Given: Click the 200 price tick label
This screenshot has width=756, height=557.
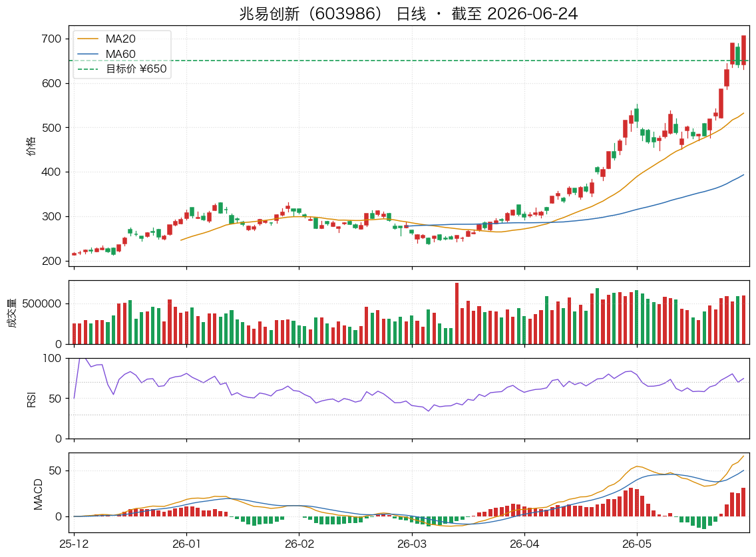Looking at the screenshot, I should tap(51, 261).
